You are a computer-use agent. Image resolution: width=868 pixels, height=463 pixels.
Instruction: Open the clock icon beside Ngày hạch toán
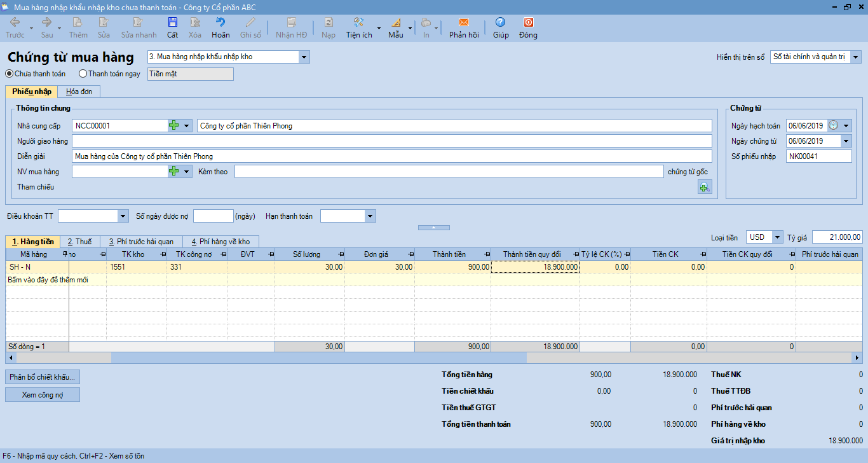(x=834, y=125)
